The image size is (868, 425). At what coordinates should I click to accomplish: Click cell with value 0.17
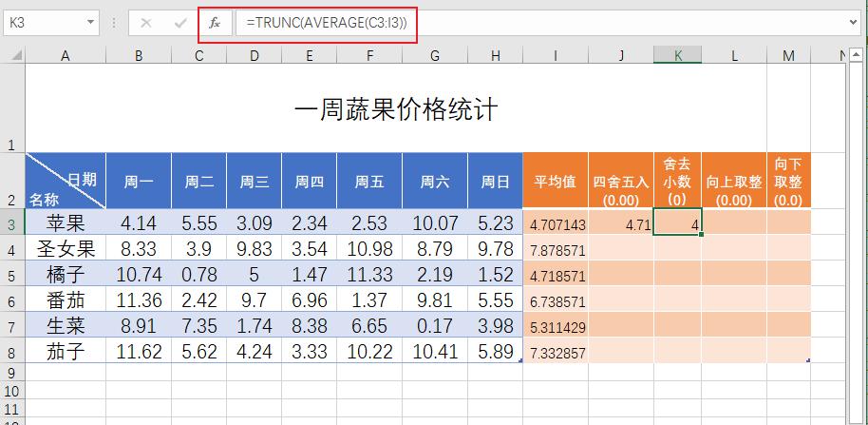[435, 325]
